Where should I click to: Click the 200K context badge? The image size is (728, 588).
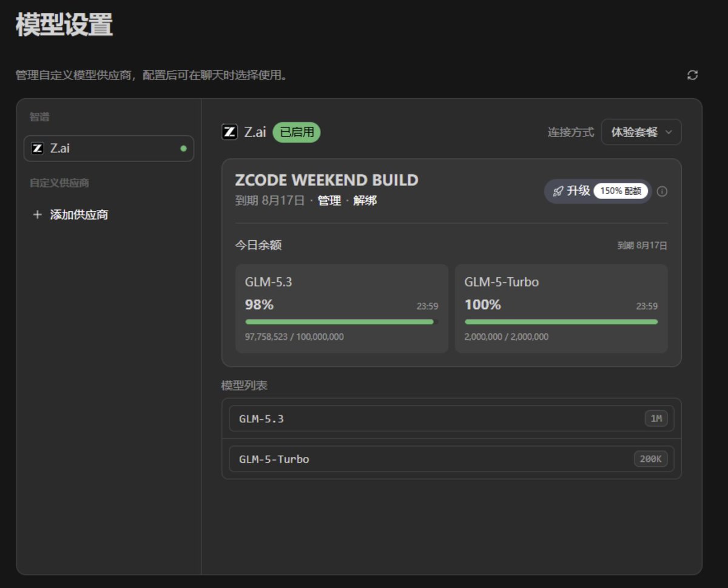point(650,459)
